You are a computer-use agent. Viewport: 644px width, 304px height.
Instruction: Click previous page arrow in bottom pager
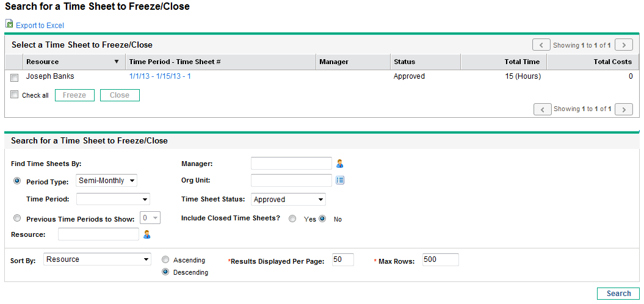coord(542,109)
